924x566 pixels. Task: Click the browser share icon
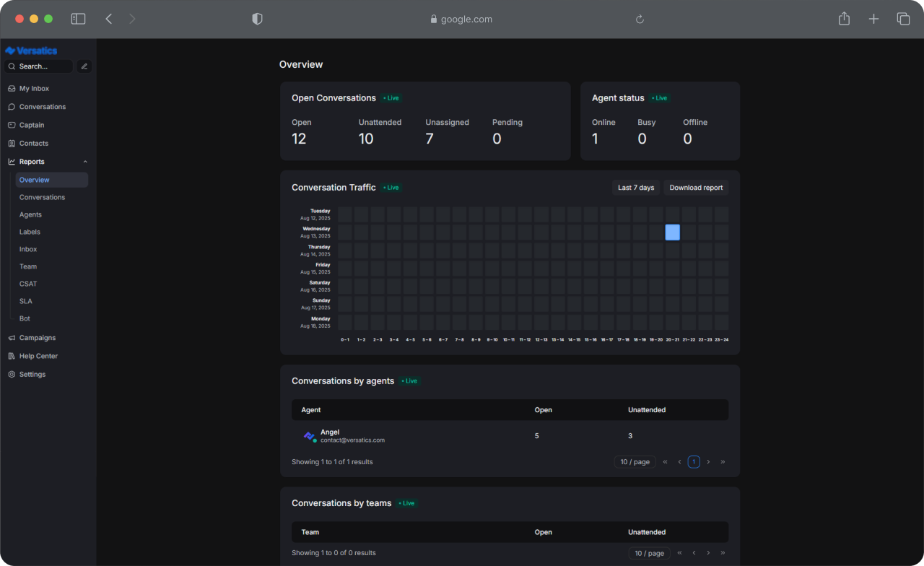coord(844,19)
